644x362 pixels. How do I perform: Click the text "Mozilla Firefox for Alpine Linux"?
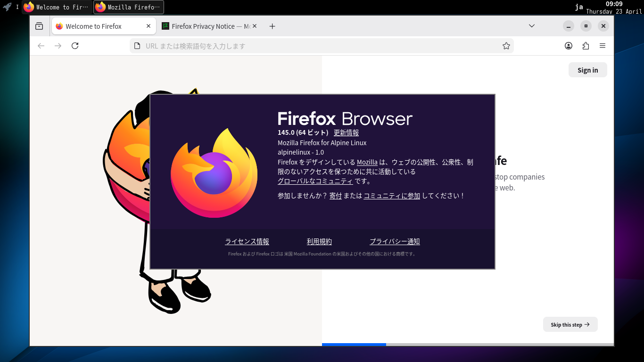322,143
